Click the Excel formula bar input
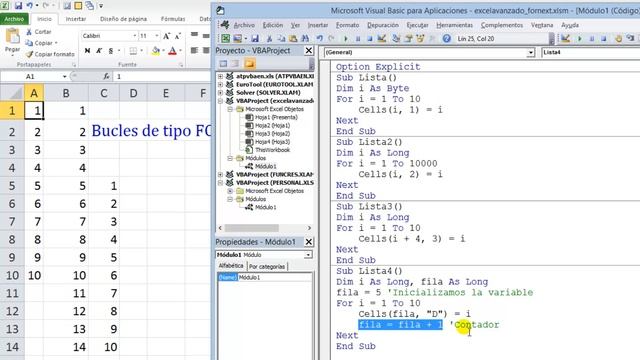 click(x=162, y=76)
